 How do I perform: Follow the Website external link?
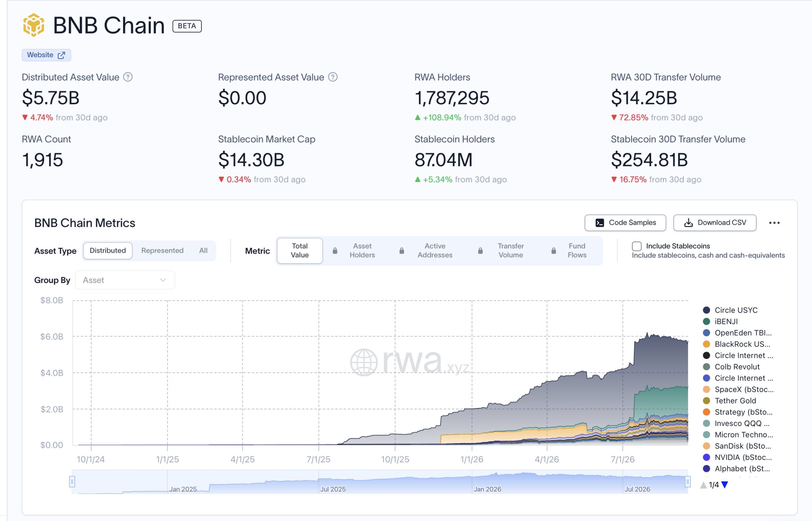coord(46,55)
